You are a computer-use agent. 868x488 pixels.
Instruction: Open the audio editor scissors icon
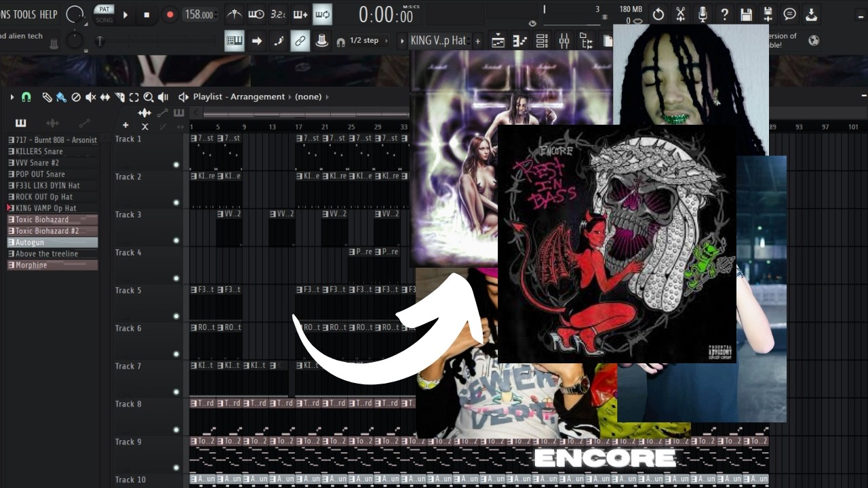point(680,14)
